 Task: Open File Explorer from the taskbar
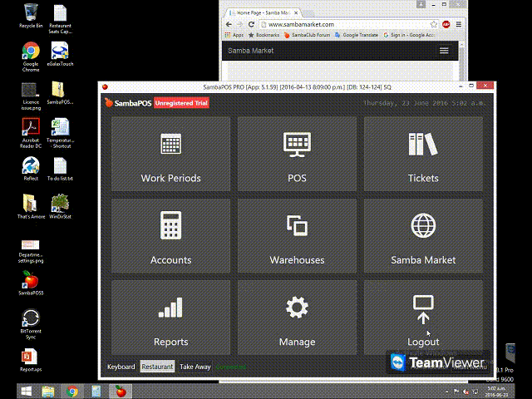pyautogui.click(x=48, y=392)
